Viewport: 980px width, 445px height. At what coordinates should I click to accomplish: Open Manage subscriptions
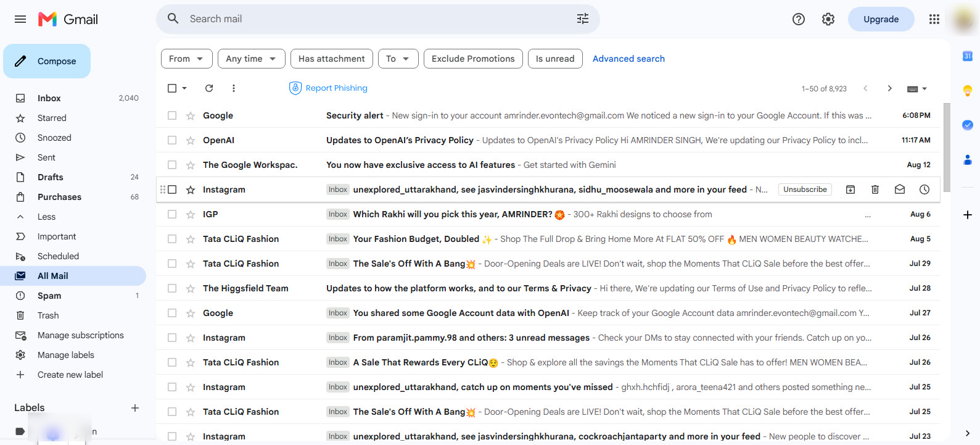[x=74, y=335]
